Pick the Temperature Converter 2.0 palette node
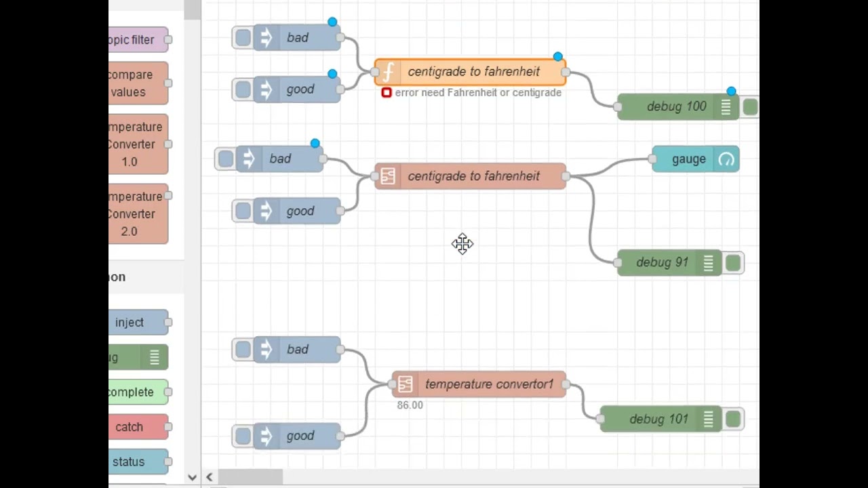The width and height of the screenshot is (868, 488). (138, 214)
